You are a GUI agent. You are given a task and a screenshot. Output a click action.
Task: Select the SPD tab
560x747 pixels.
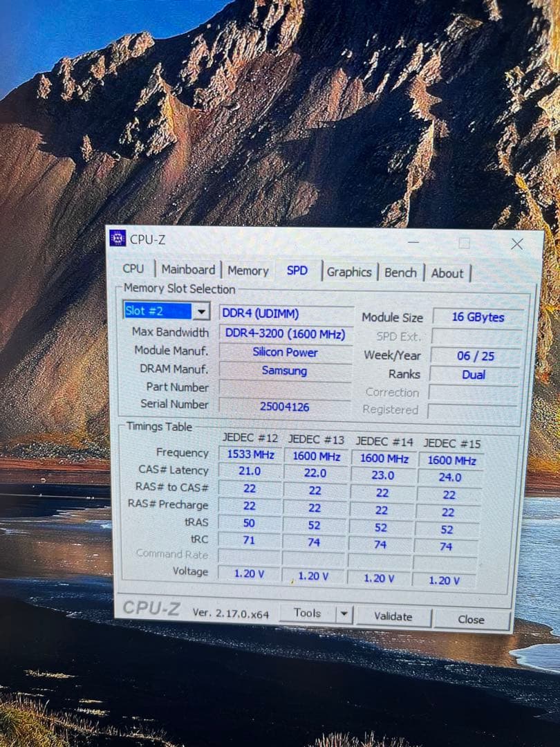pos(297,271)
